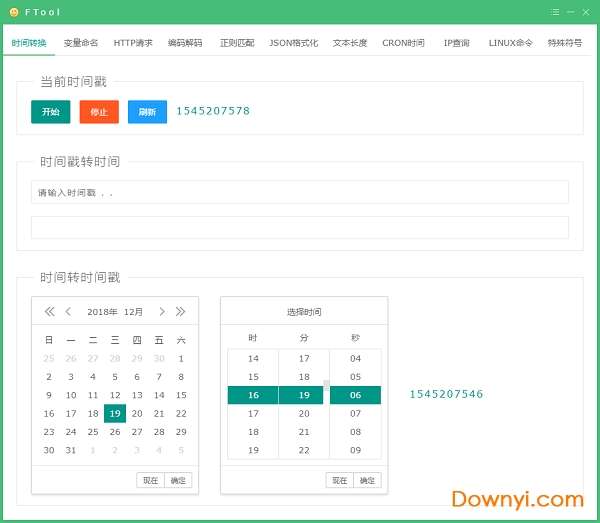
Task: Open the 特殊符号 tab
Action: tap(565, 43)
